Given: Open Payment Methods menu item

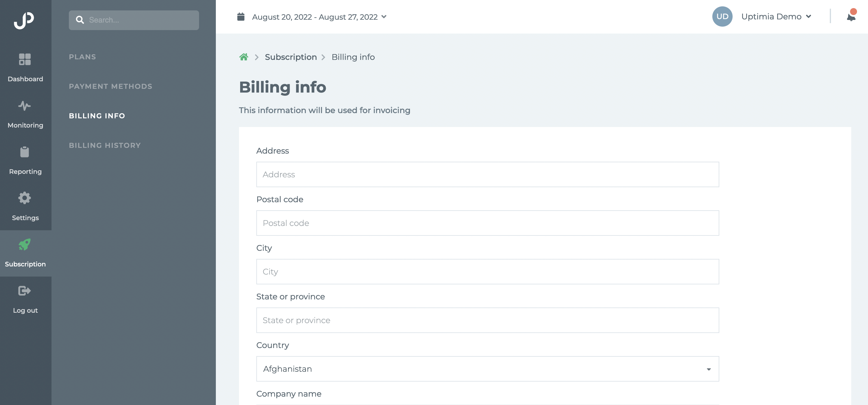Looking at the screenshot, I should 111,86.
